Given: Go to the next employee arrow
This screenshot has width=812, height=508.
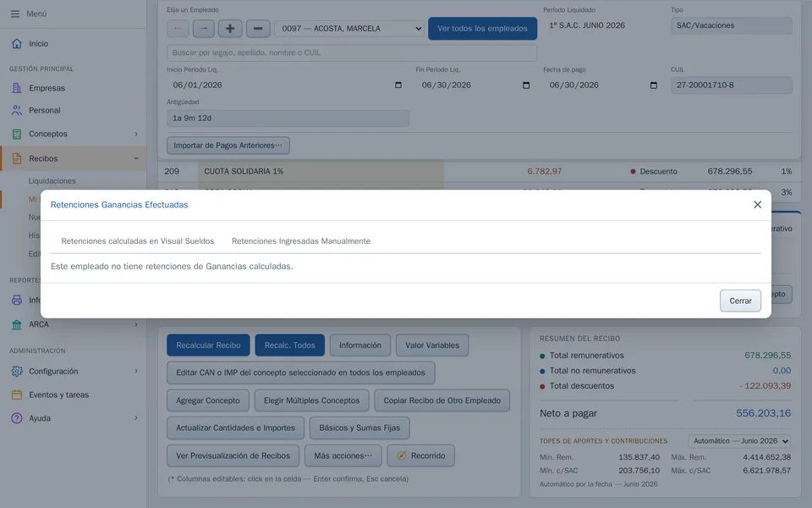Looking at the screenshot, I should tap(204, 29).
